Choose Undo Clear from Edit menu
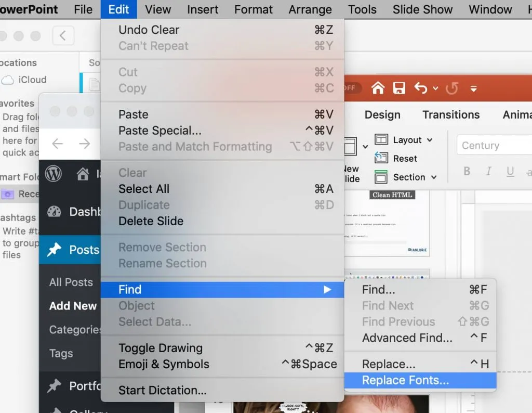532x413 pixels. [222, 30]
